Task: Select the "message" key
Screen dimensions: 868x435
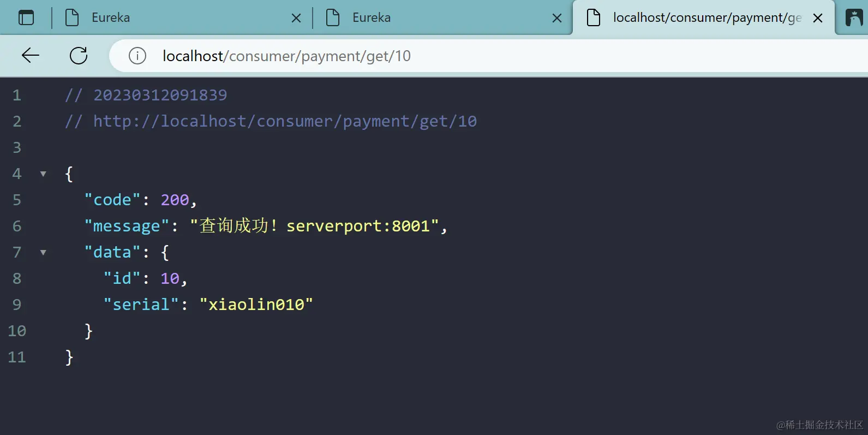Action: [x=127, y=226]
